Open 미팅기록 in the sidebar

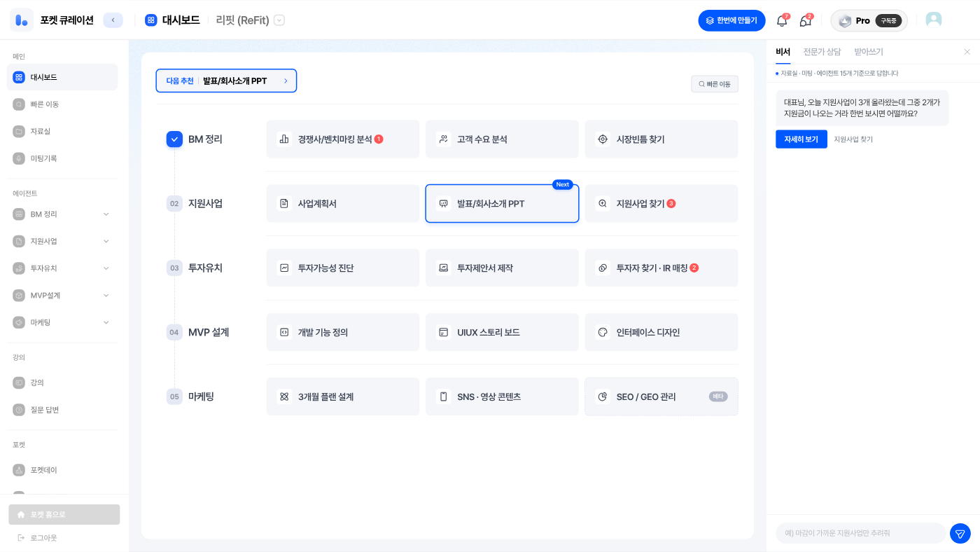(x=62, y=158)
